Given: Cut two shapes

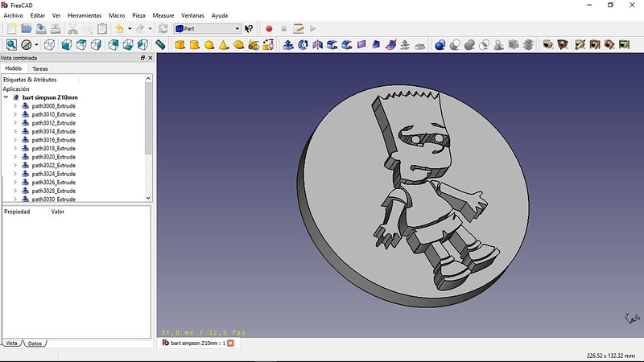Looking at the screenshot, I should click(455, 45).
